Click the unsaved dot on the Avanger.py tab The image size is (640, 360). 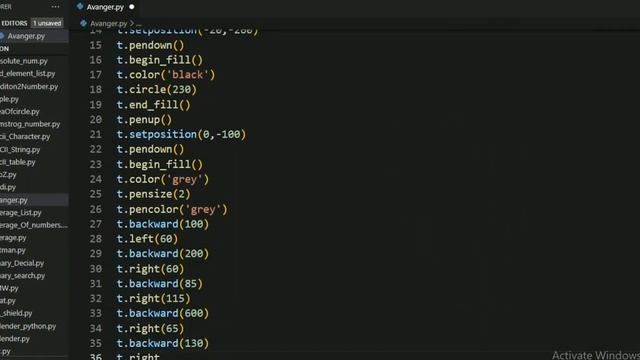(x=131, y=7)
